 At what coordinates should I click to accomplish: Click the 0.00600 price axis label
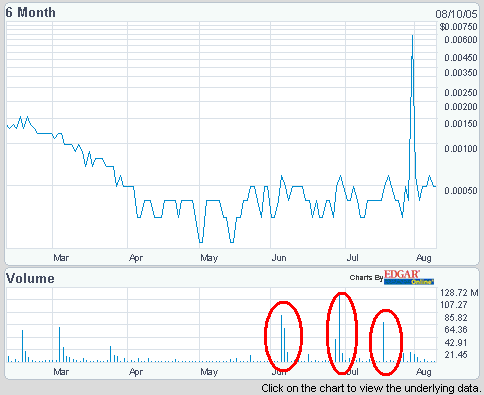(x=461, y=40)
